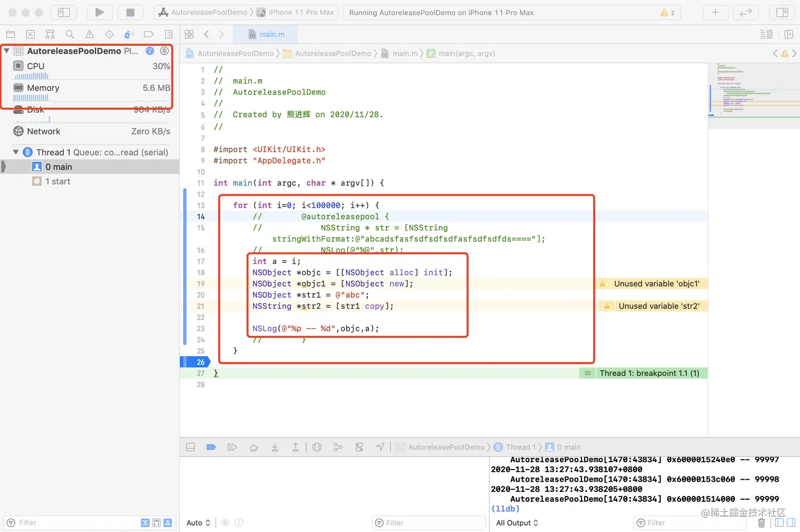
Task: Open the All Output console dropdown
Action: 517,523
